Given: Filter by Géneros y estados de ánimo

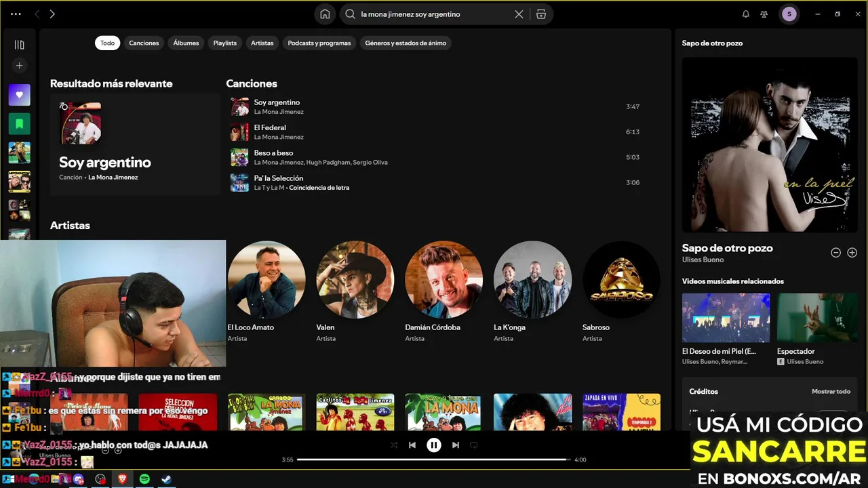Looking at the screenshot, I should click(406, 43).
